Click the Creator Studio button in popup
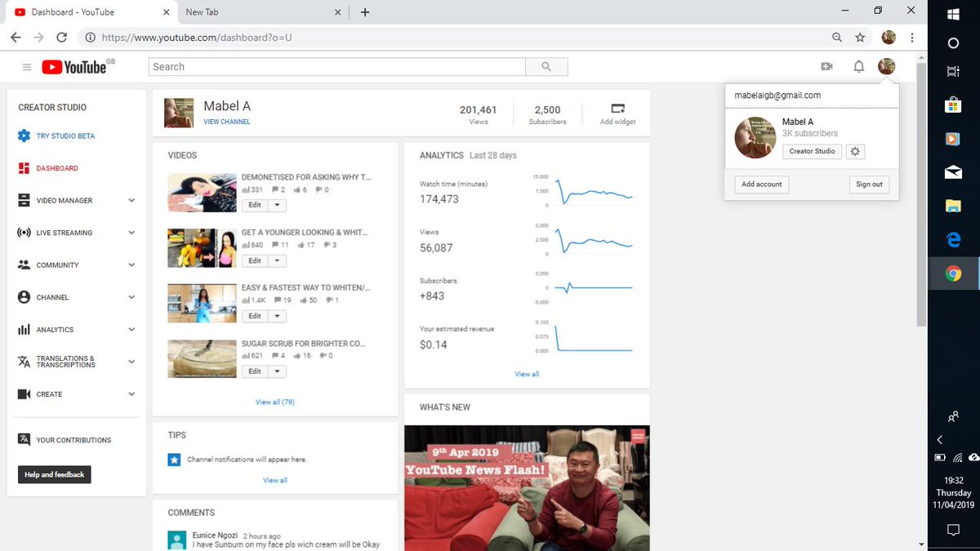 (812, 151)
